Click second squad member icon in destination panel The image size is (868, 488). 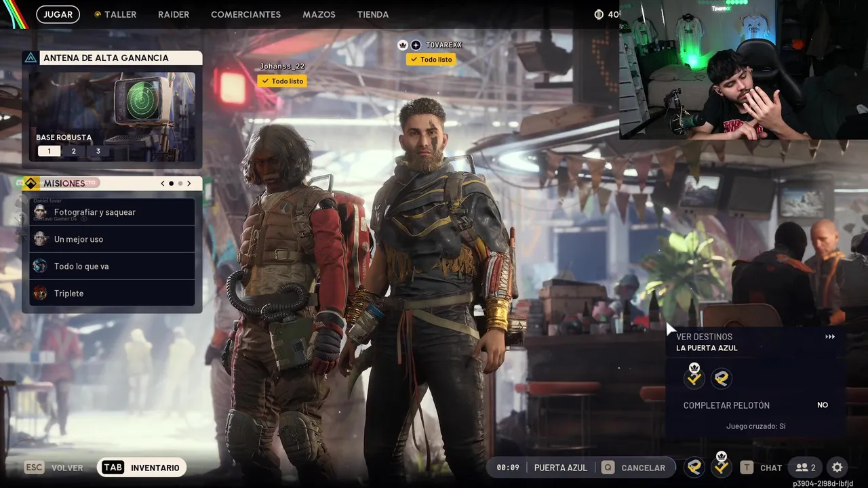[x=721, y=378]
